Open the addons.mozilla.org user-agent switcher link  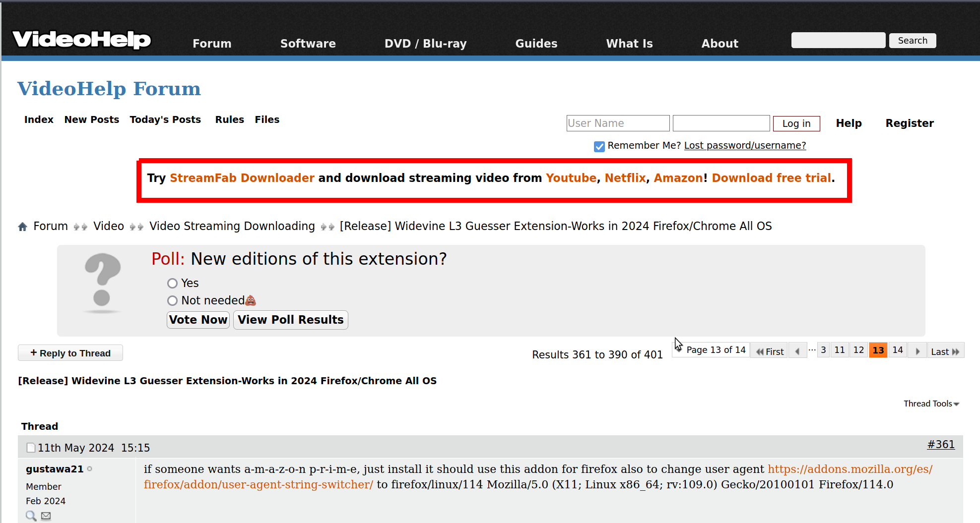[x=538, y=477]
